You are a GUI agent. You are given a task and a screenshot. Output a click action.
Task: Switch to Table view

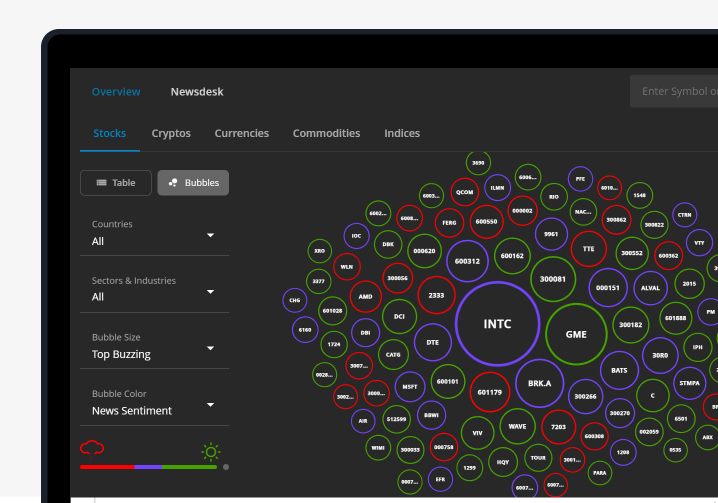point(116,183)
